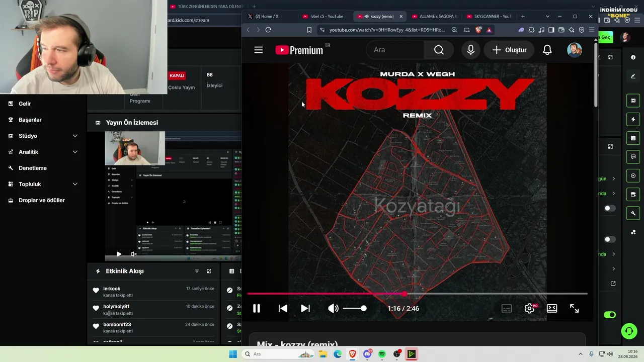
Task: Open the YouTube account avatar menu
Action: [575, 50]
